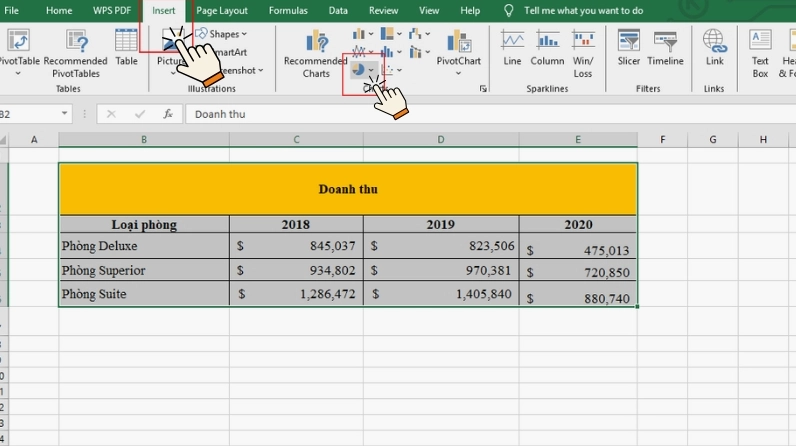
Task: Select the pie chart icon
Action: 358,70
